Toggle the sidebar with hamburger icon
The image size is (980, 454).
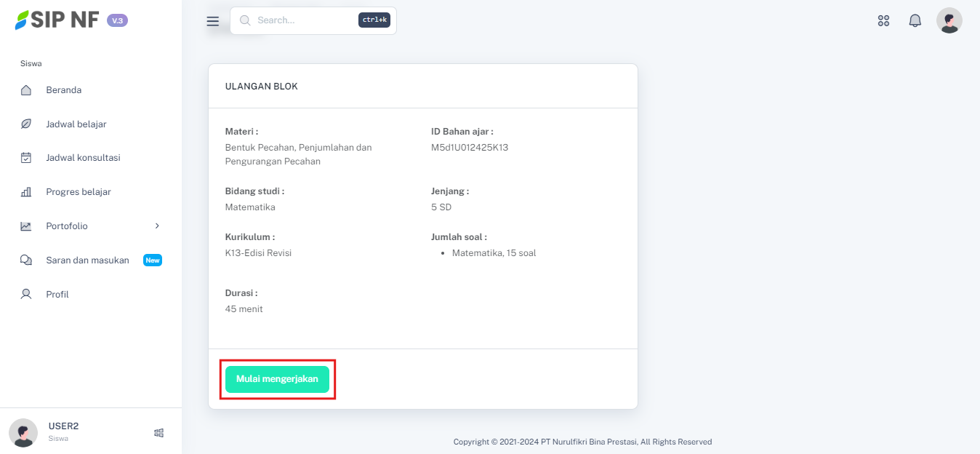click(x=213, y=21)
